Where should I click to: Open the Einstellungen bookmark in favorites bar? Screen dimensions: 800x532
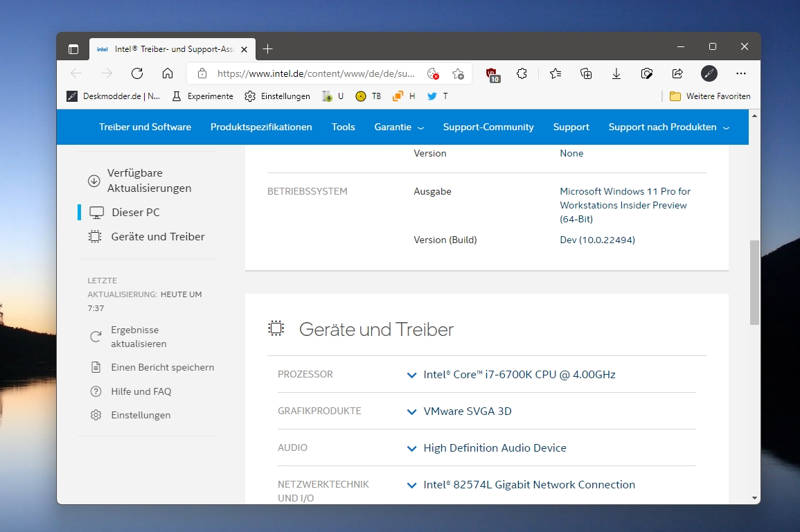277,96
